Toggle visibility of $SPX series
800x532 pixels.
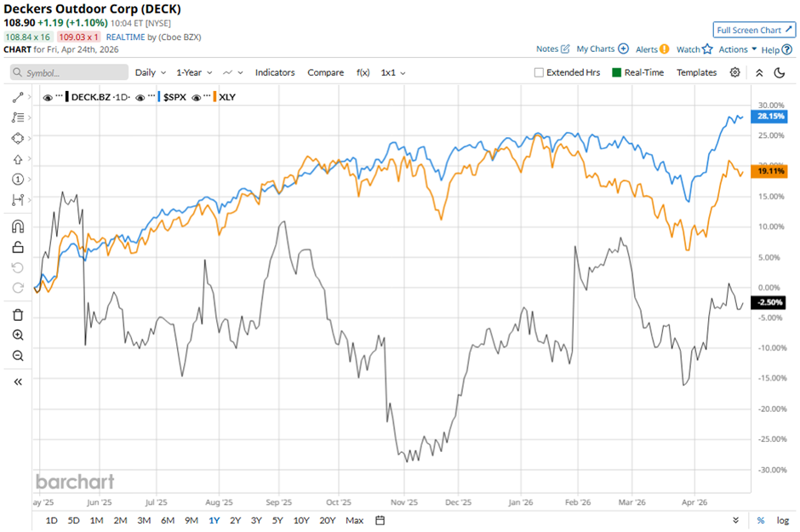(140, 97)
